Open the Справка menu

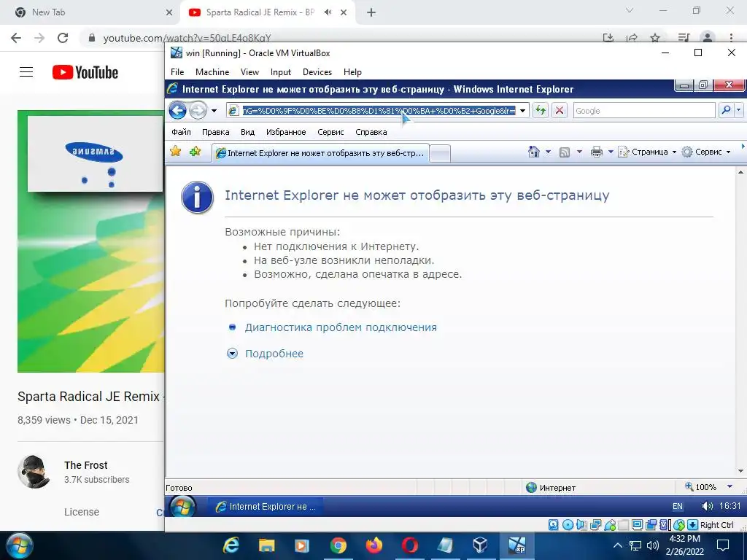click(x=371, y=132)
